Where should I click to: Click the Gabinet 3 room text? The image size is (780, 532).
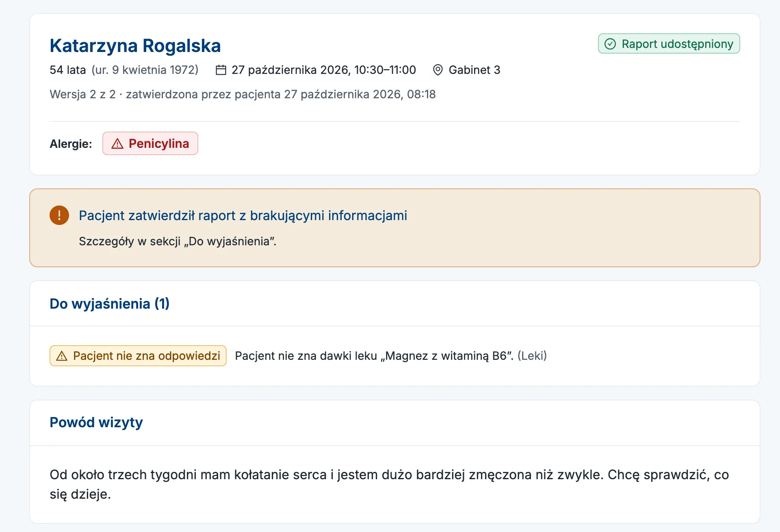coord(474,70)
